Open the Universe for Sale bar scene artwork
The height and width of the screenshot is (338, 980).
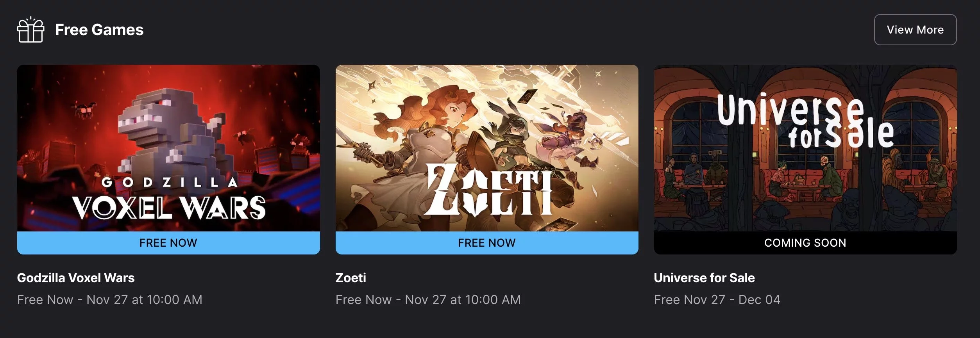[805, 148]
